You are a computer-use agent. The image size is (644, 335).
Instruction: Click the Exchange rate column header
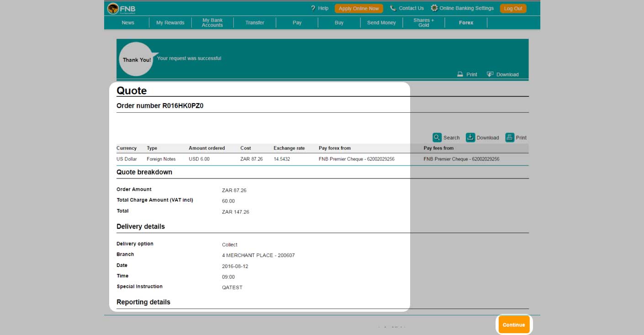coord(289,148)
